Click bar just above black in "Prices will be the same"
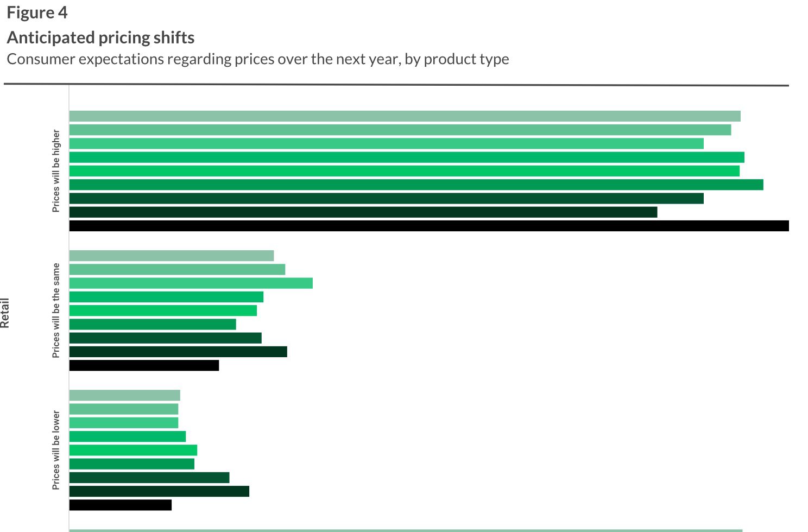808x532 pixels. click(x=178, y=352)
